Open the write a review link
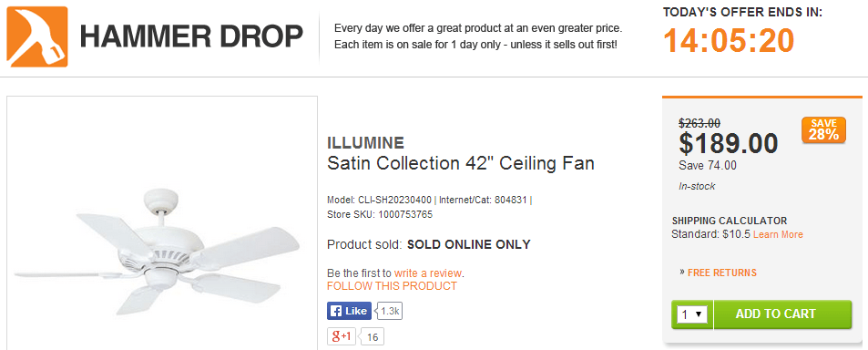This screenshot has height=350, width=868. tap(428, 273)
